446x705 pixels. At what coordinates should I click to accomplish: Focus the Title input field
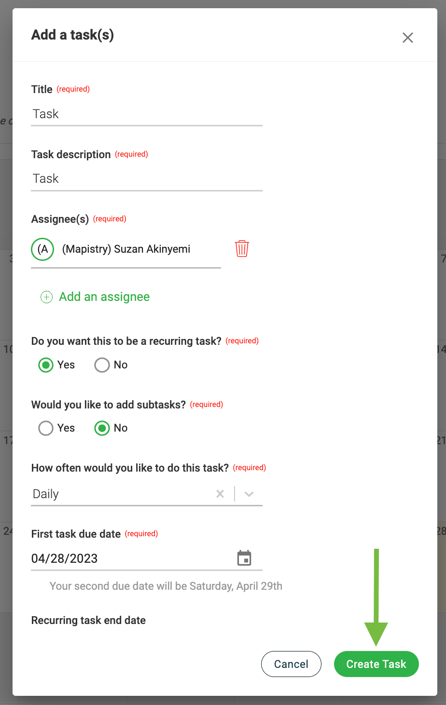(x=147, y=114)
